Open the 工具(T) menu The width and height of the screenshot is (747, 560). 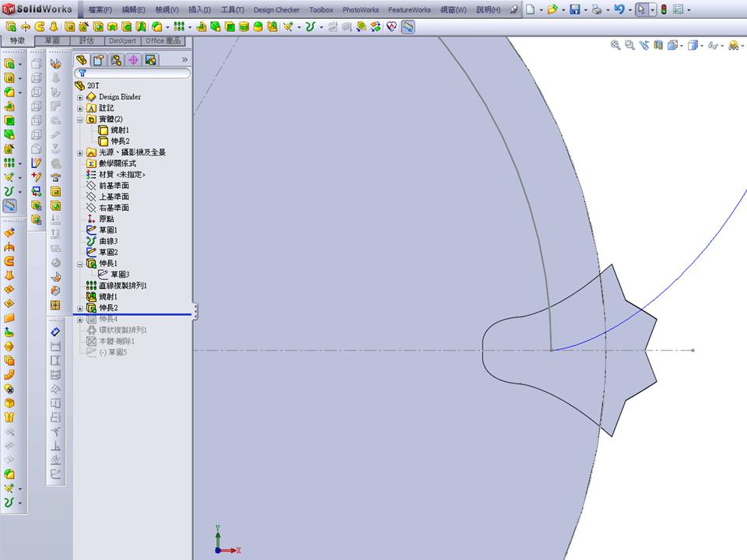233,9
